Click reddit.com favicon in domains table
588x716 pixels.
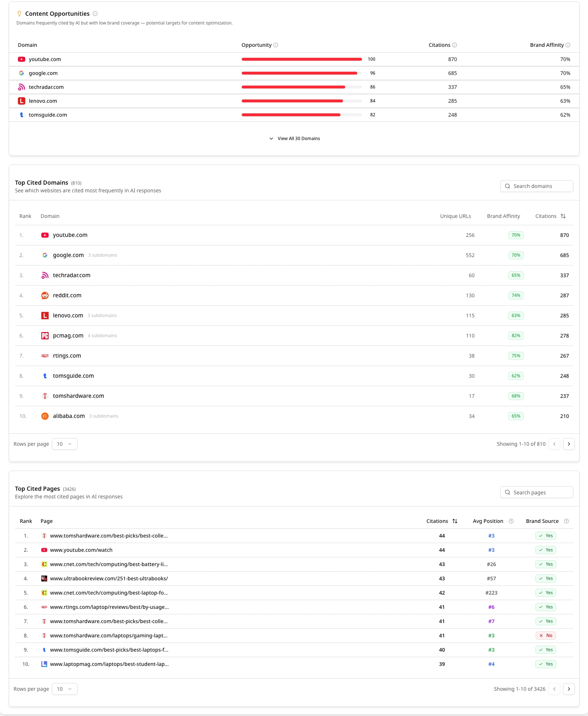(45, 295)
